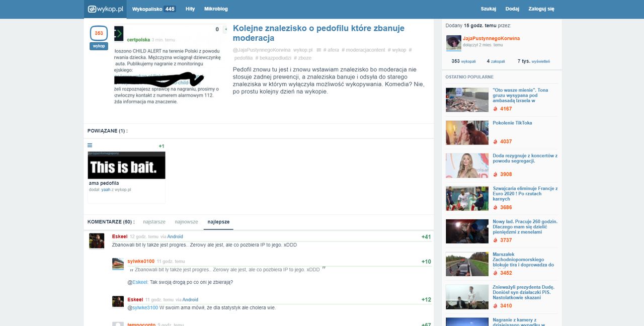Open Mikroblog section

click(216, 9)
